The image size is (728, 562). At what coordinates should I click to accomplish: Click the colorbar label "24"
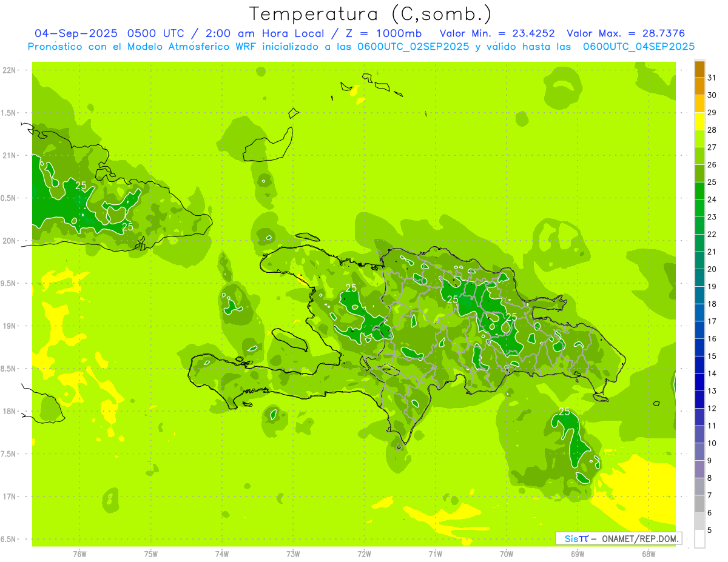tap(712, 199)
